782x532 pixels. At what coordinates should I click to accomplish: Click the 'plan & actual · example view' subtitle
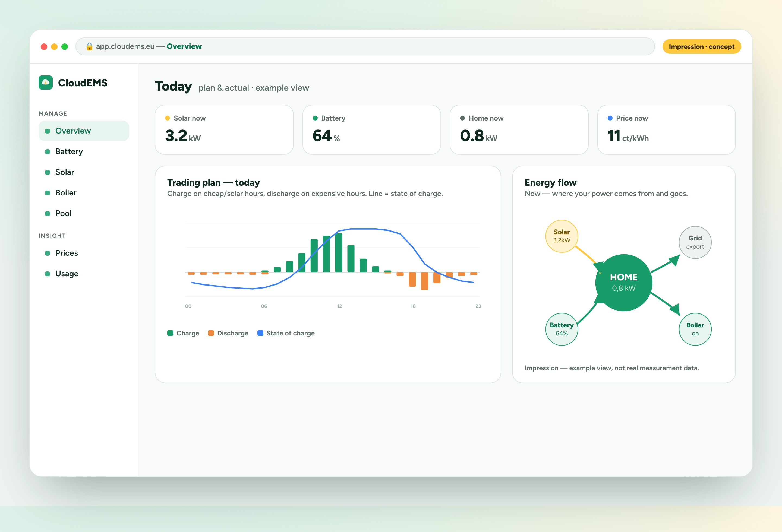(x=254, y=88)
